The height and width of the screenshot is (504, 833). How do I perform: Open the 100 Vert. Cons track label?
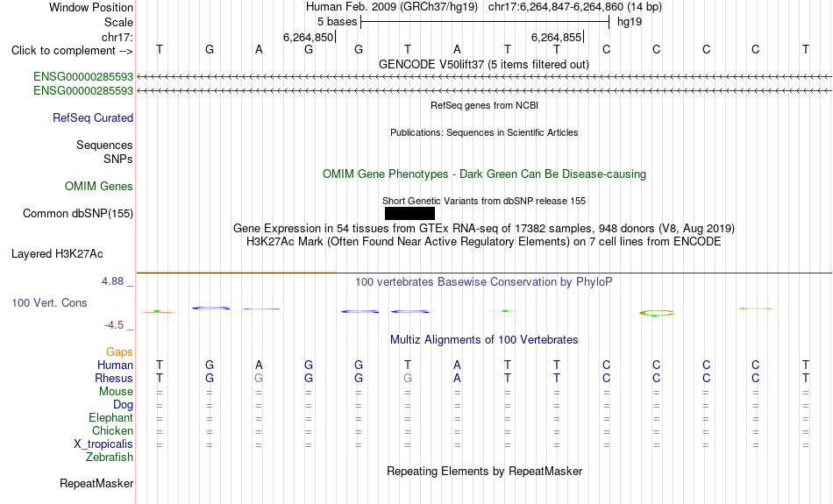coord(49,302)
